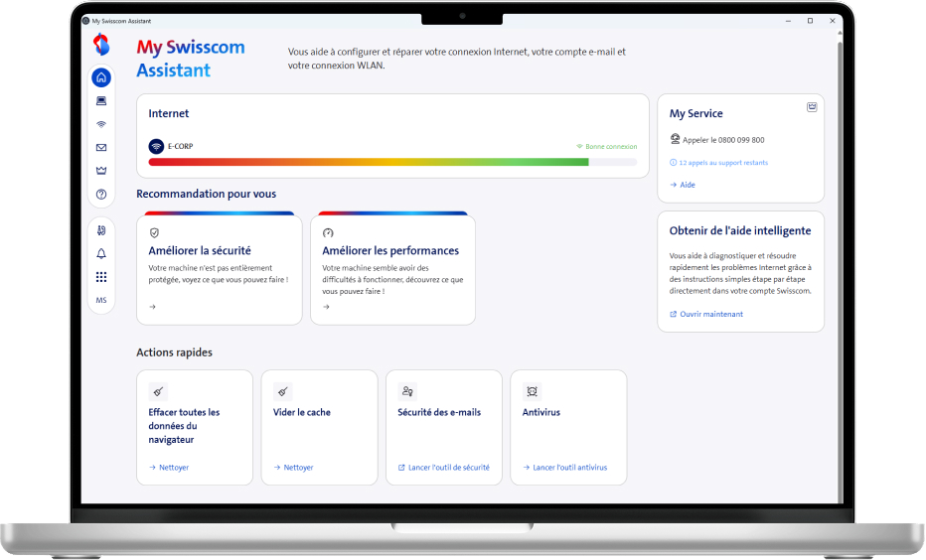The height and width of the screenshot is (560, 926).
Task: Click the Sécurité des e-mails card title
Action: click(x=439, y=412)
